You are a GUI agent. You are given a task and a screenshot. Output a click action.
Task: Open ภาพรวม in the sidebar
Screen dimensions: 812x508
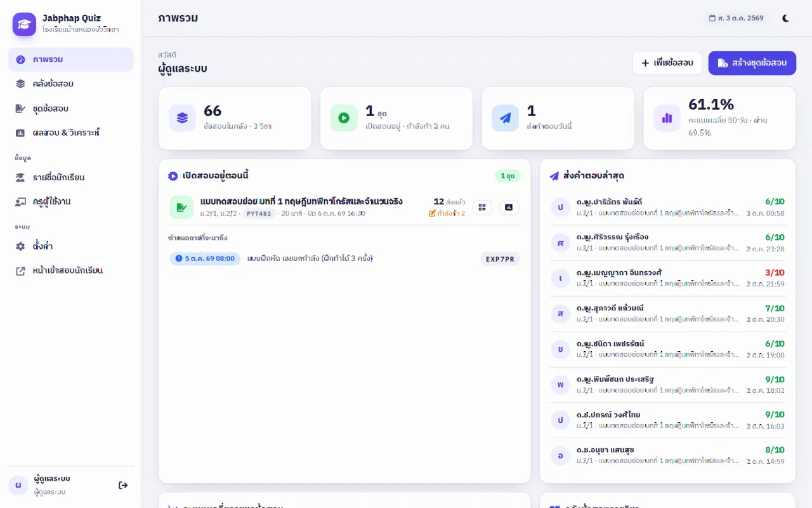tap(71, 60)
